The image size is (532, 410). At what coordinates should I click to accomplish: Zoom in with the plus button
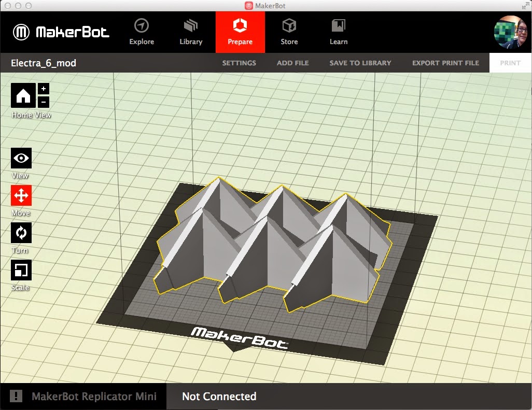(44, 89)
